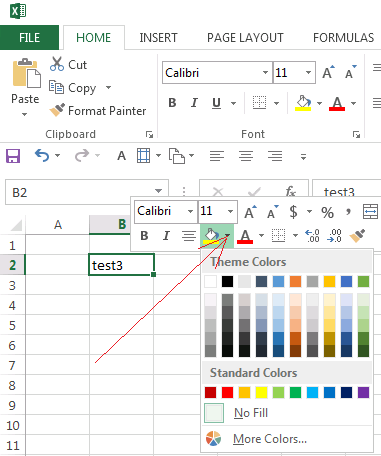Viewport: 381px width, 456px height.
Task: Increase font size in mini toolbar
Action: point(250,212)
